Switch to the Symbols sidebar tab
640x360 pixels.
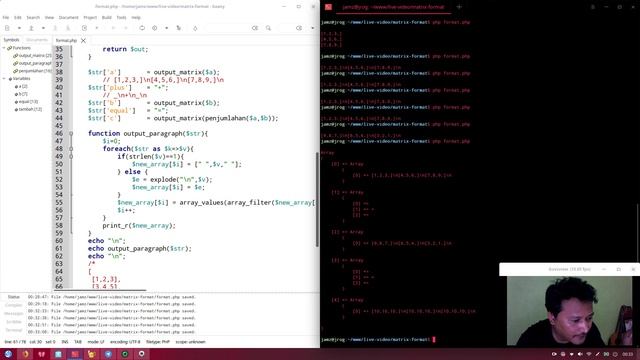(11, 40)
